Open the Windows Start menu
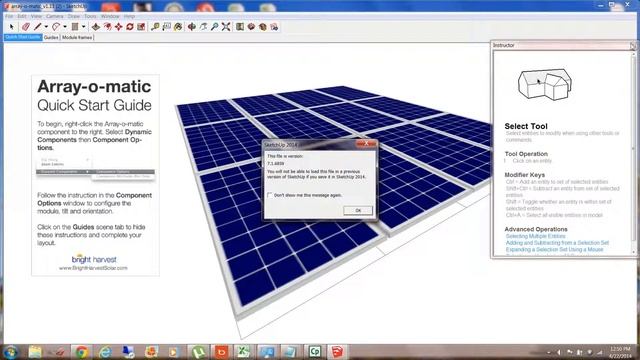 tap(11, 351)
